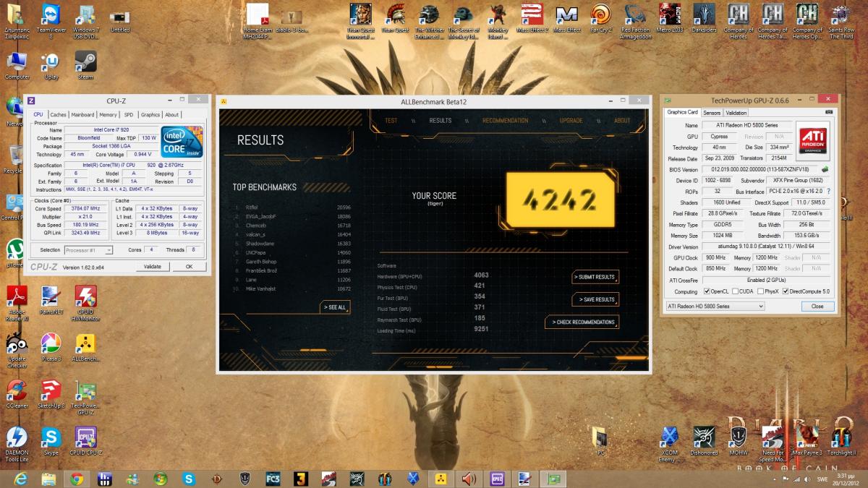
Task: Select the SketchUp 8 desktop shortcut
Action: (x=51, y=394)
